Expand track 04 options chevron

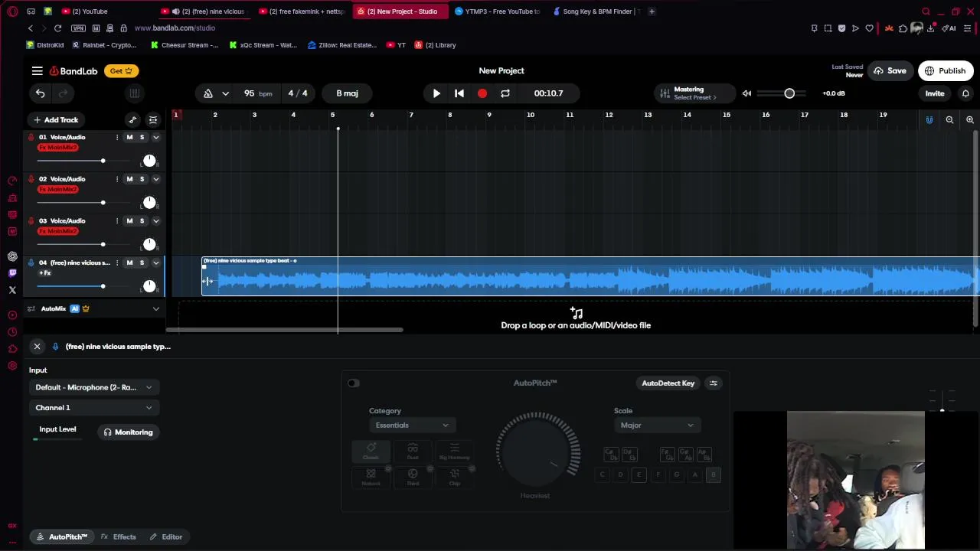[155, 262]
